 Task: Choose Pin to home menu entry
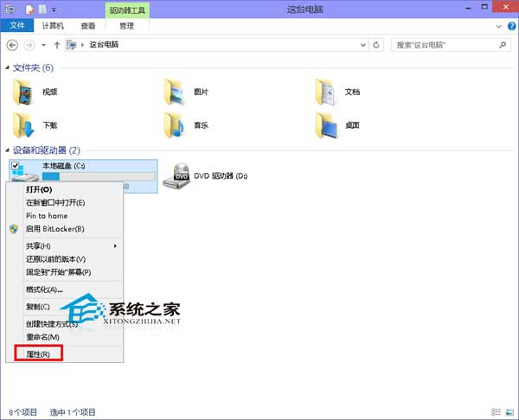click(64, 216)
